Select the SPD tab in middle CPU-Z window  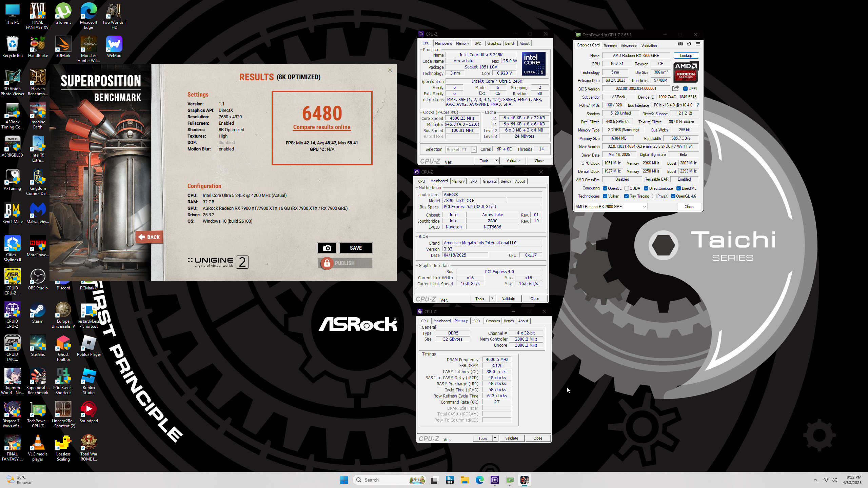pyautogui.click(x=473, y=181)
